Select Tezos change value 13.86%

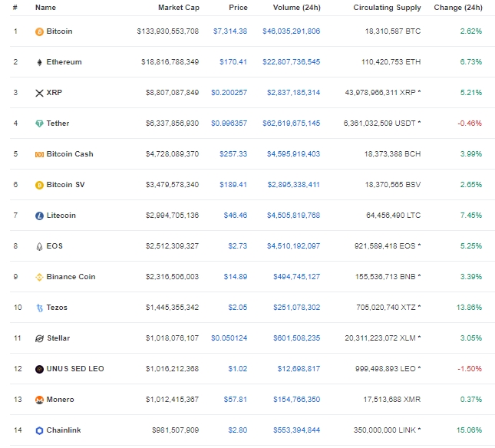click(x=469, y=308)
